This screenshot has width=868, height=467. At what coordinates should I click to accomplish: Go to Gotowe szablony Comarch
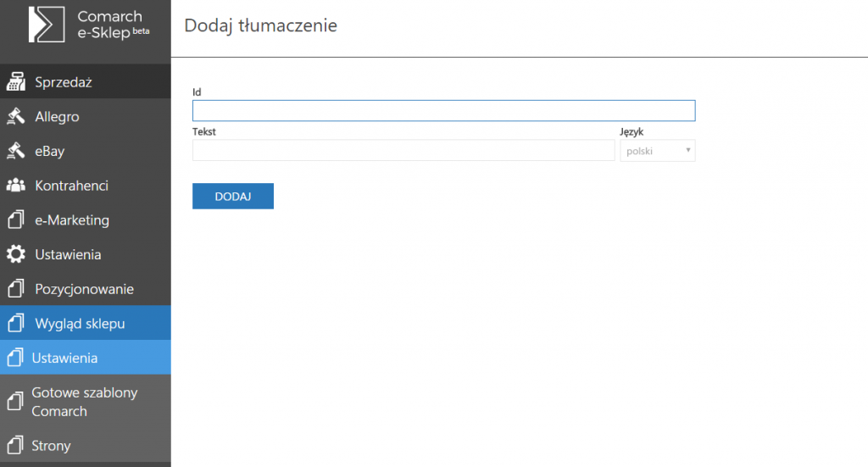86,402
